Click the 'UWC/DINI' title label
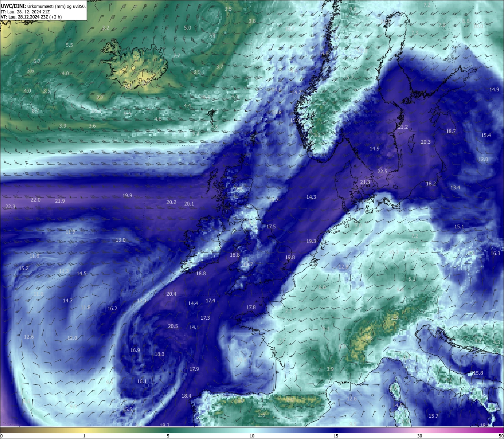Viewport: 504px width, 439px height. point(13,6)
